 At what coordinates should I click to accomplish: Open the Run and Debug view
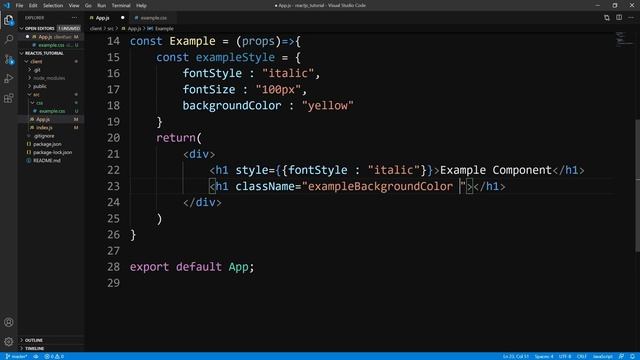click(9, 79)
